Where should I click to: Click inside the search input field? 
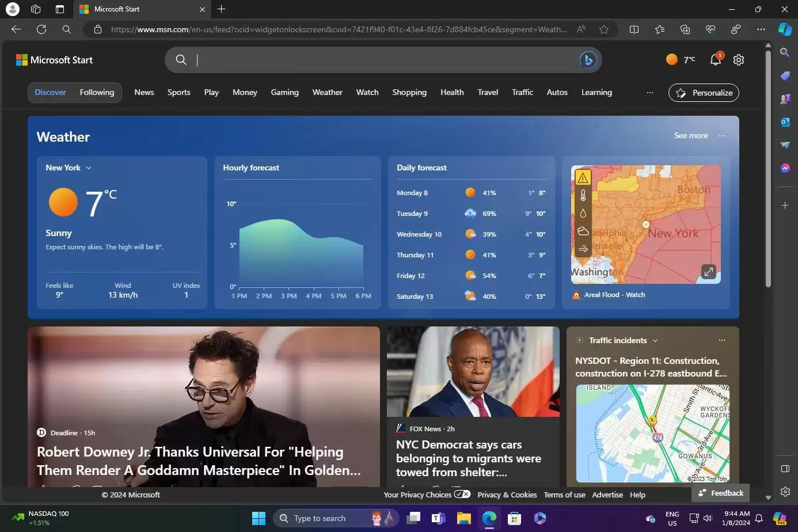click(380, 59)
